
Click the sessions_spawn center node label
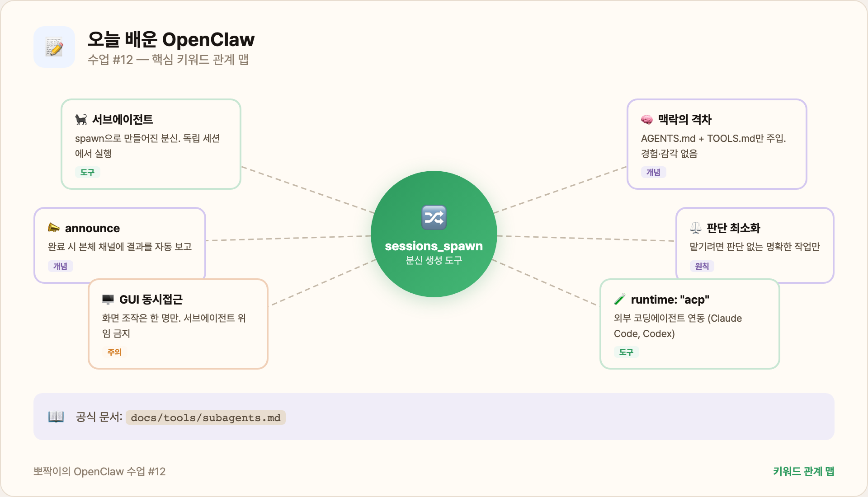(434, 246)
